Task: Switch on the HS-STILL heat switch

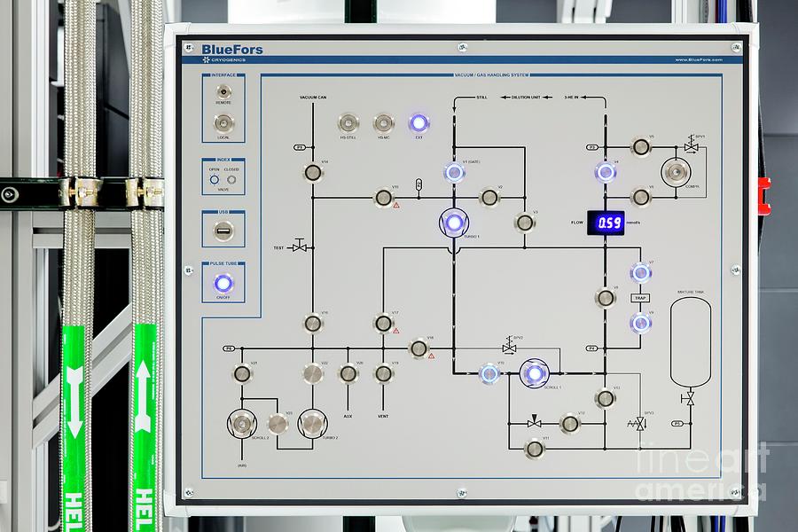Action: click(x=348, y=123)
